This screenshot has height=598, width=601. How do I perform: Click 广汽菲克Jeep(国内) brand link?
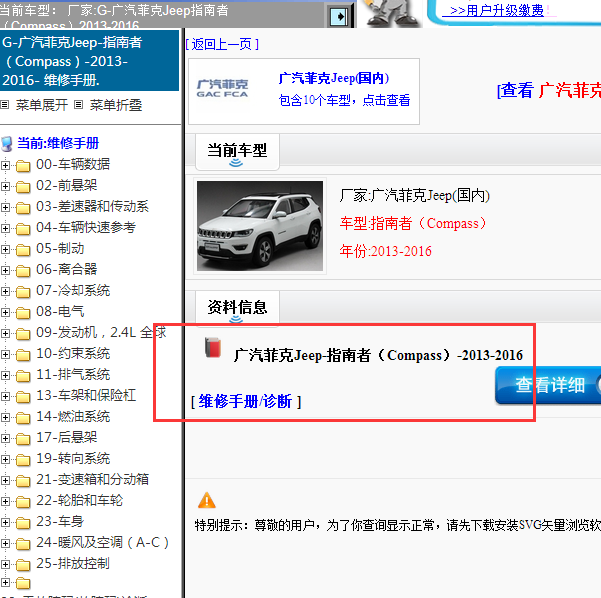coord(334,78)
